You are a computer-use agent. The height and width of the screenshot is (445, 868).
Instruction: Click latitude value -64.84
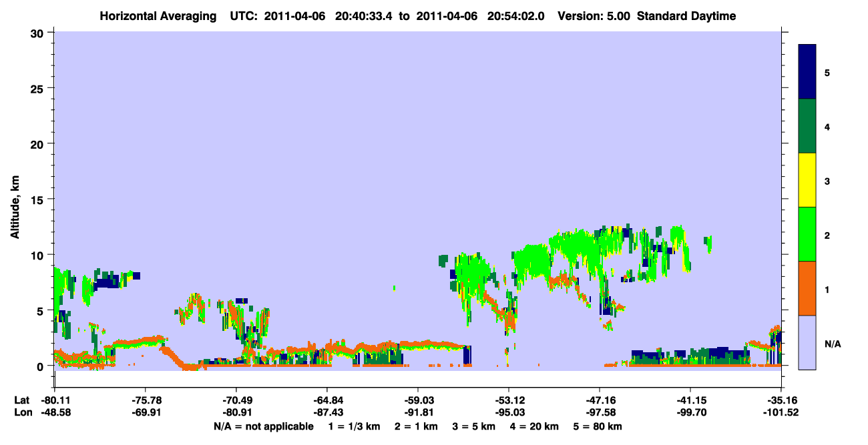tap(327, 400)
